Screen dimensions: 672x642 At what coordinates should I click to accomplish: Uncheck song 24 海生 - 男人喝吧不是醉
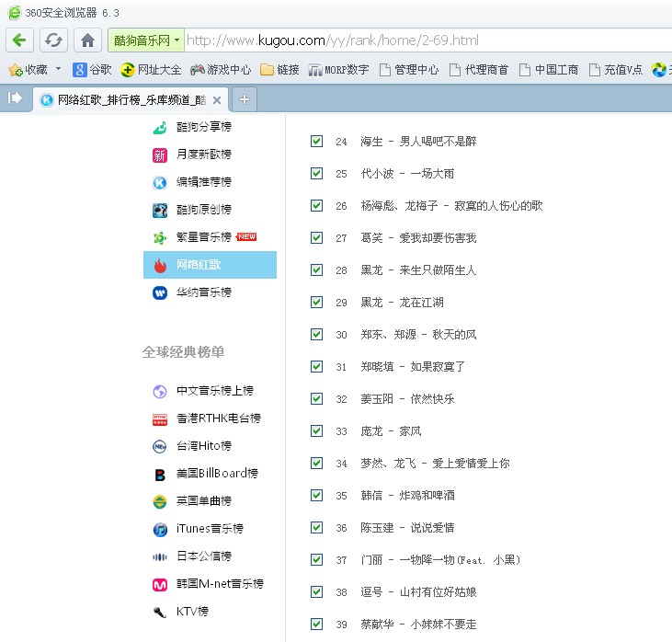(316, 141)
